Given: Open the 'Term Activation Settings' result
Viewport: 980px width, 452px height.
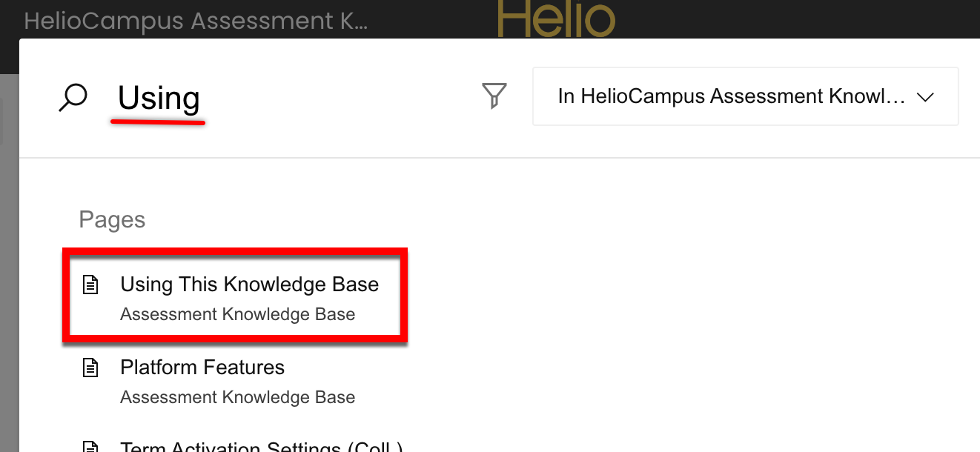Looking at the screenshot, I should click(x=261, y=447).
